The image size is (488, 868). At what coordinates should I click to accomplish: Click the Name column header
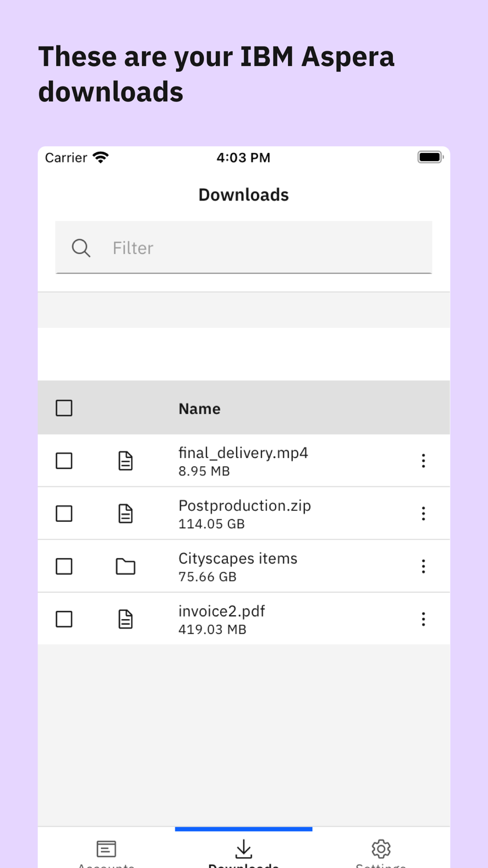[x=199, y=409]
